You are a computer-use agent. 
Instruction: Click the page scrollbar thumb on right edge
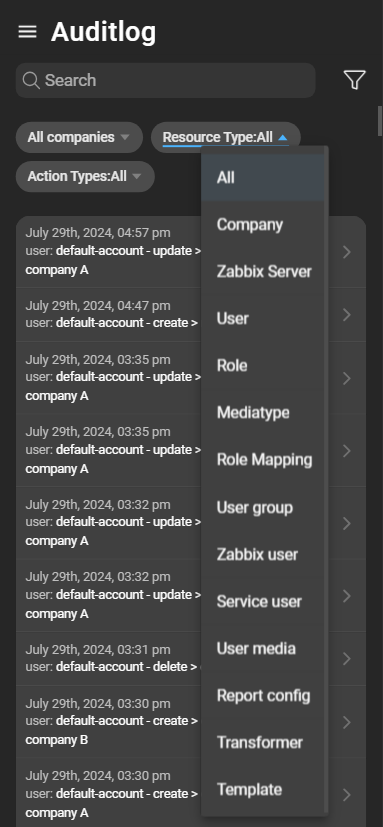pyautogui.click(x=379, y=121)
